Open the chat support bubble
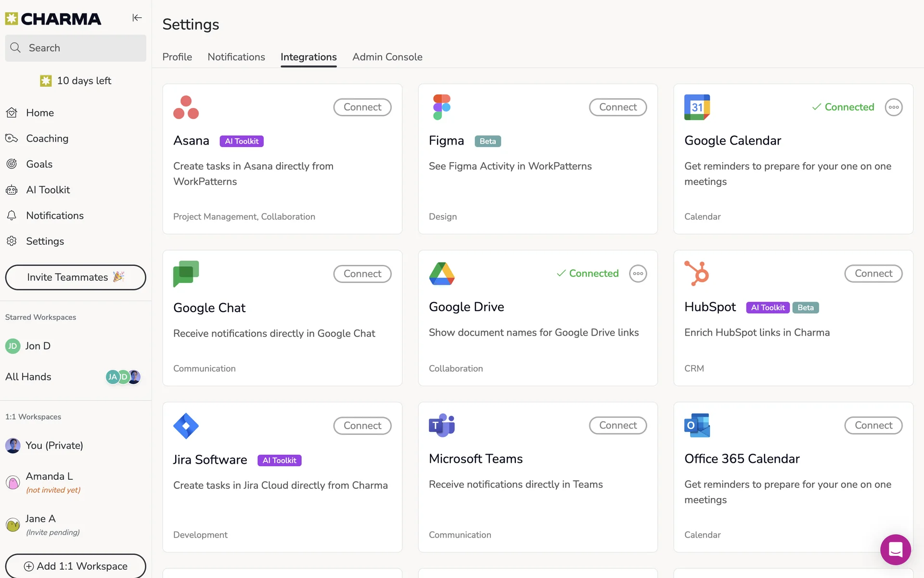 click(x=895, y=549)
